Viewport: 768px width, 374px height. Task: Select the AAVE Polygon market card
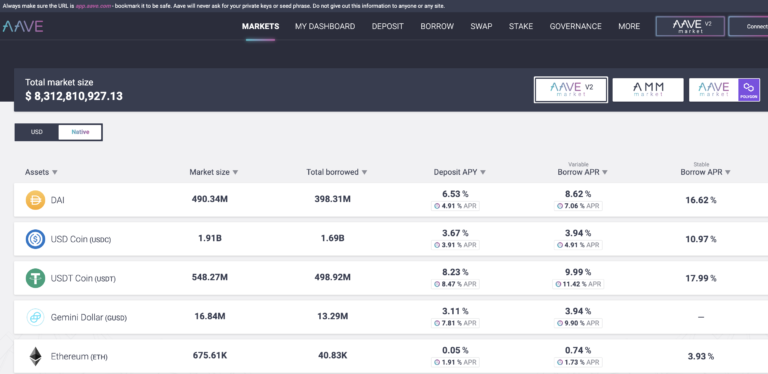724,90
